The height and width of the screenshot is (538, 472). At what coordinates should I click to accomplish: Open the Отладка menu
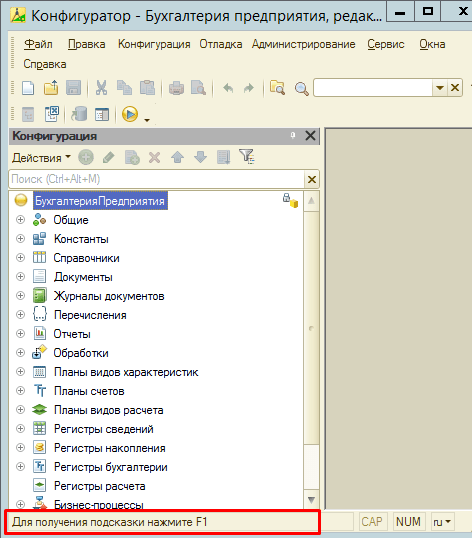(x=221, y=44)
